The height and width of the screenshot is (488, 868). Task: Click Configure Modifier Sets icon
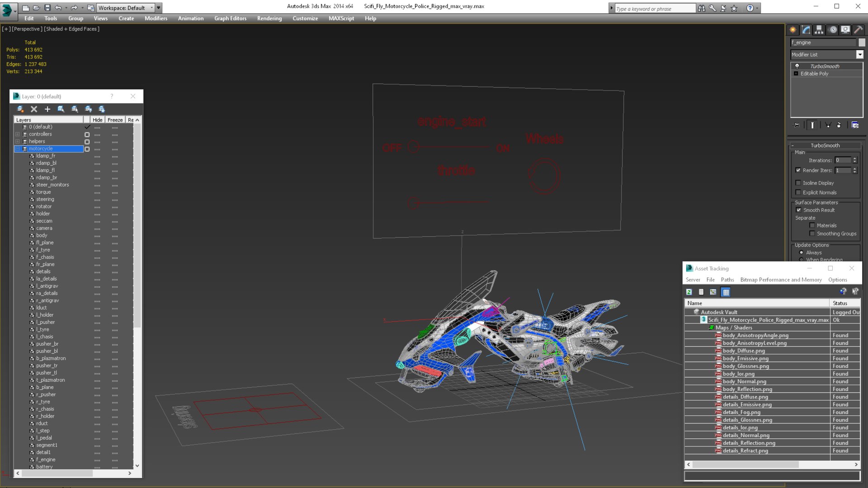855,125
